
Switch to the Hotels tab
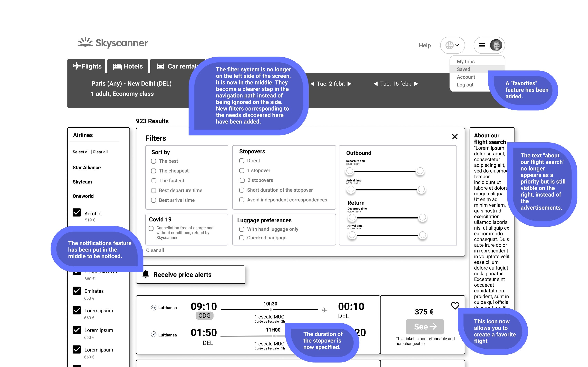[128, 66]
